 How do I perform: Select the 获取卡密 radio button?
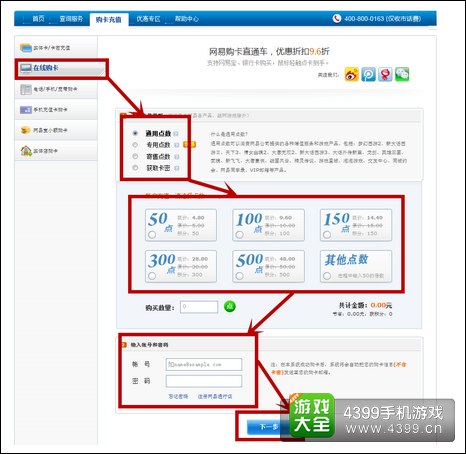tap(135, 168)
